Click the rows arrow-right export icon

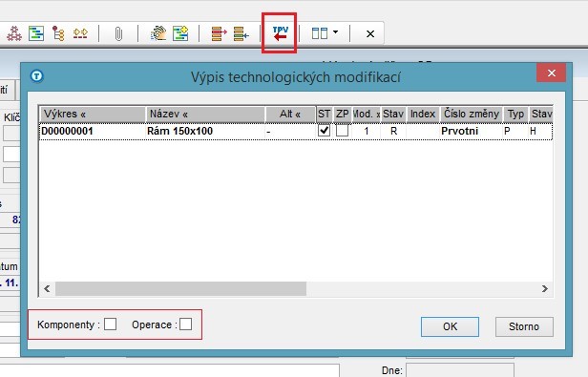220,33
